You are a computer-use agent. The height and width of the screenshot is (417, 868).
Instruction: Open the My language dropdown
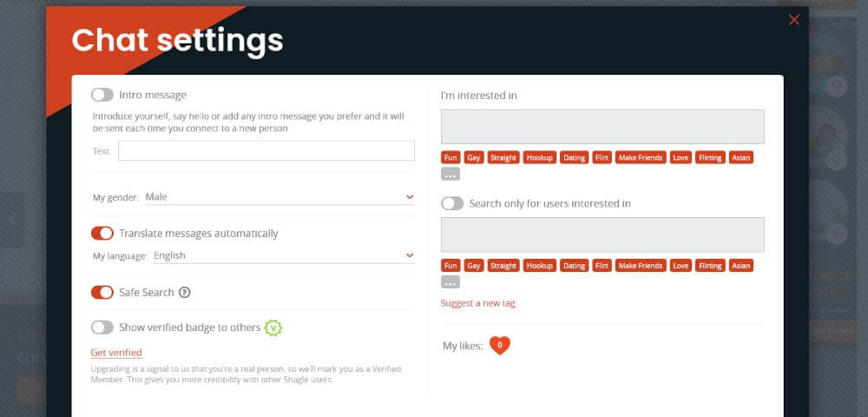pyautogui.click(x=284, y=255)
